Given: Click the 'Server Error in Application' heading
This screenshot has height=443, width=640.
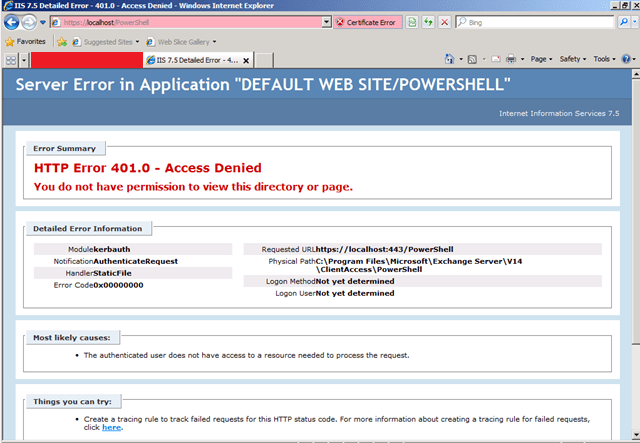Looking at the screenshot, I should pos(263,85).
